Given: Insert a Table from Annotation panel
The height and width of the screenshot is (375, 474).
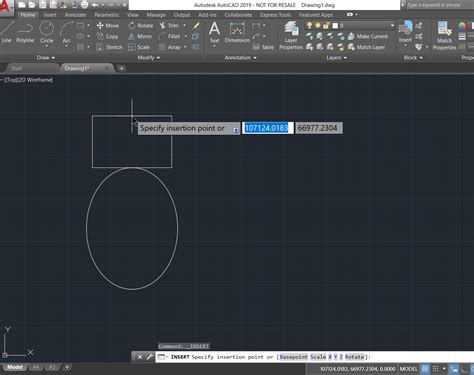Looking at the screenshot, I should 263,47.
